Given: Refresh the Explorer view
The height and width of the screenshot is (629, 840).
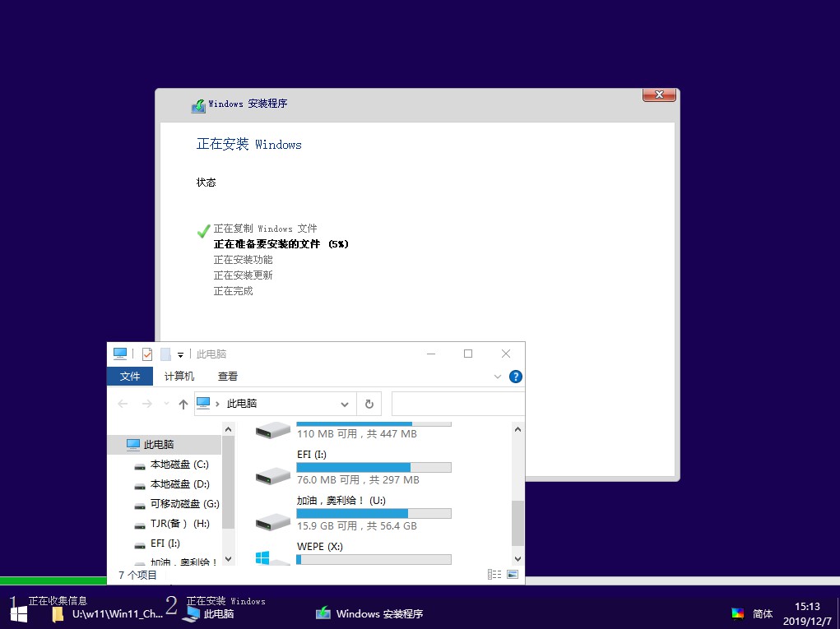Looking at the screenshot, I should tap(369, 405).
